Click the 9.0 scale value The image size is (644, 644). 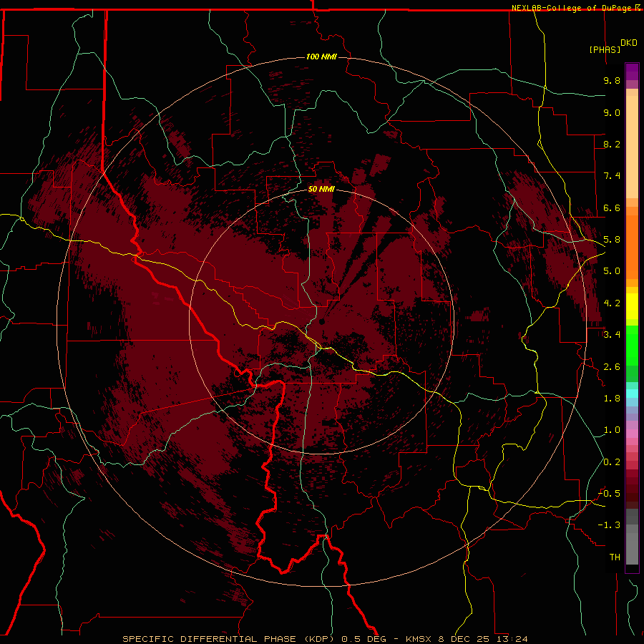point(612,112)
